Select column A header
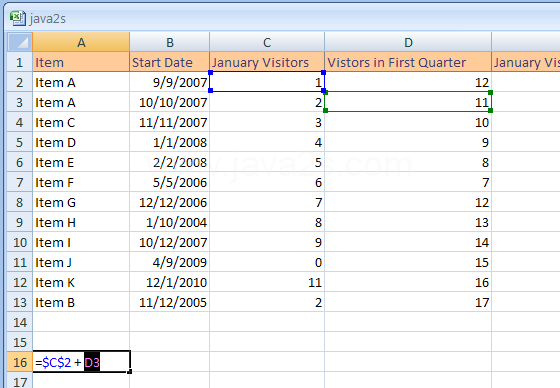 (x=81, y=42)
